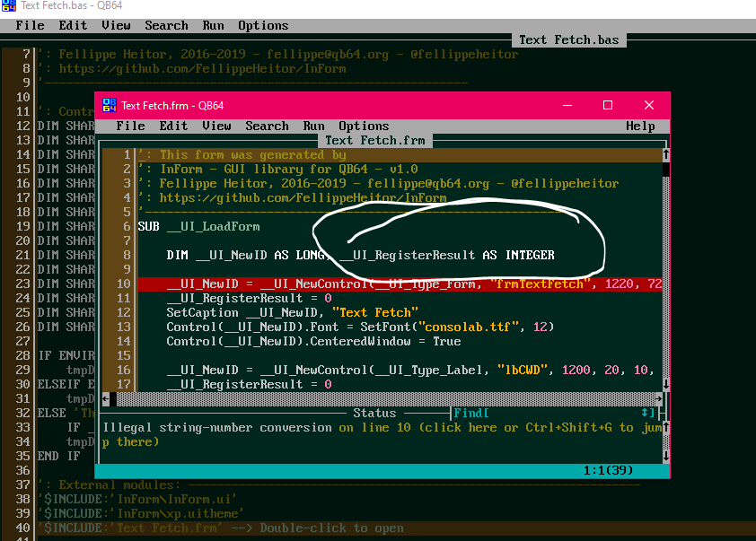The width and height of the screenshot is (756, 541).
Task: Click QB64 icon in Text Fetch.bas titlebar
Action: coord(8,5)
